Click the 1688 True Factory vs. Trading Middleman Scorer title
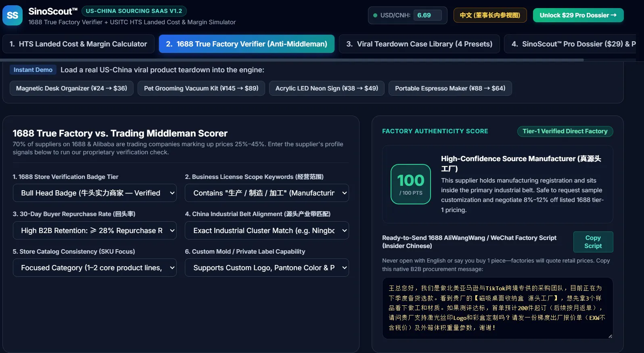This screenshot has width=644, height=353. 120,133
